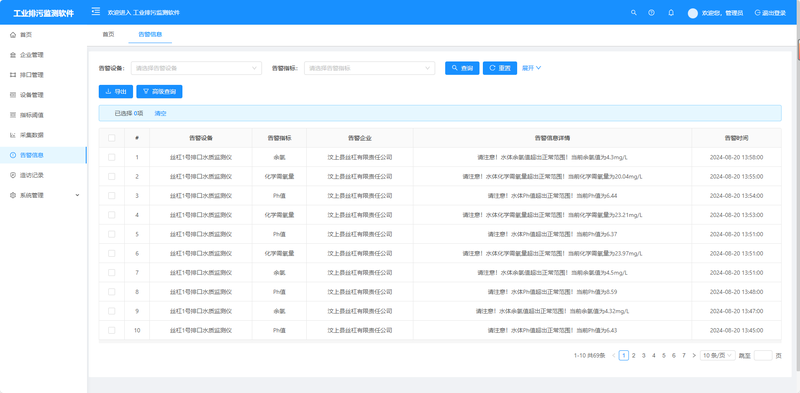
Task: Click the 导出 export button
Action: point(116,91)
